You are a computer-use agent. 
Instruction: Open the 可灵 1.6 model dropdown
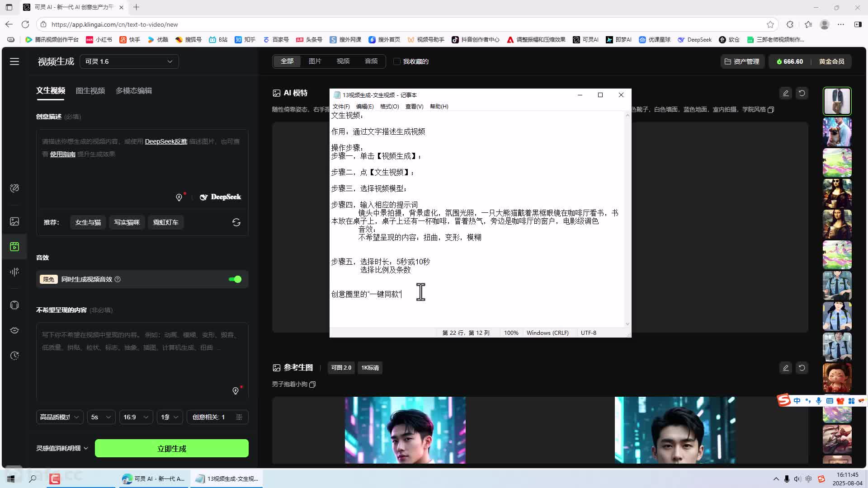[x=129, y=61]
